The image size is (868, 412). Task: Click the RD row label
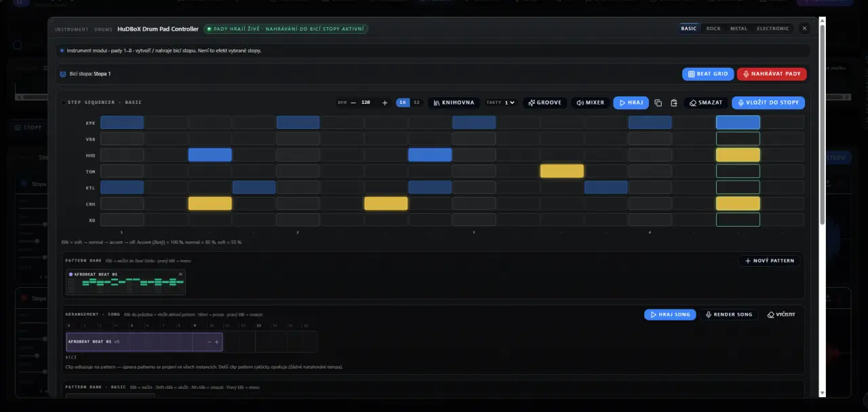click(92, 221)
